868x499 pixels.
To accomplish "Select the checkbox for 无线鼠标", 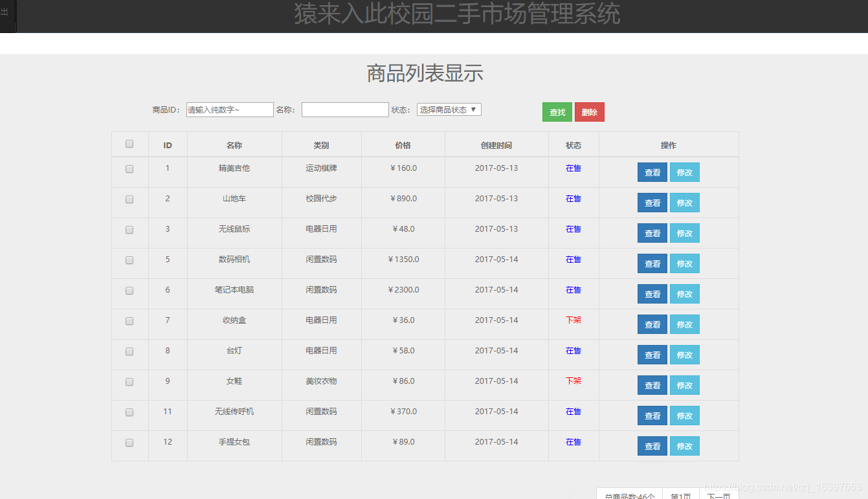I will [129, 230].
